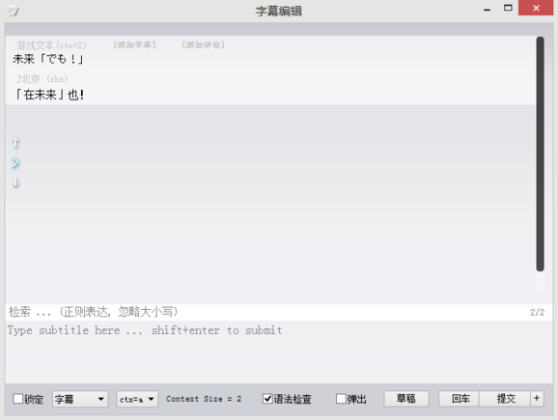Image resolution: width=558 pixels, height=420 pixels.
Task: Maximize the 字幕编辑 window
Action: [x=508, y=8]
